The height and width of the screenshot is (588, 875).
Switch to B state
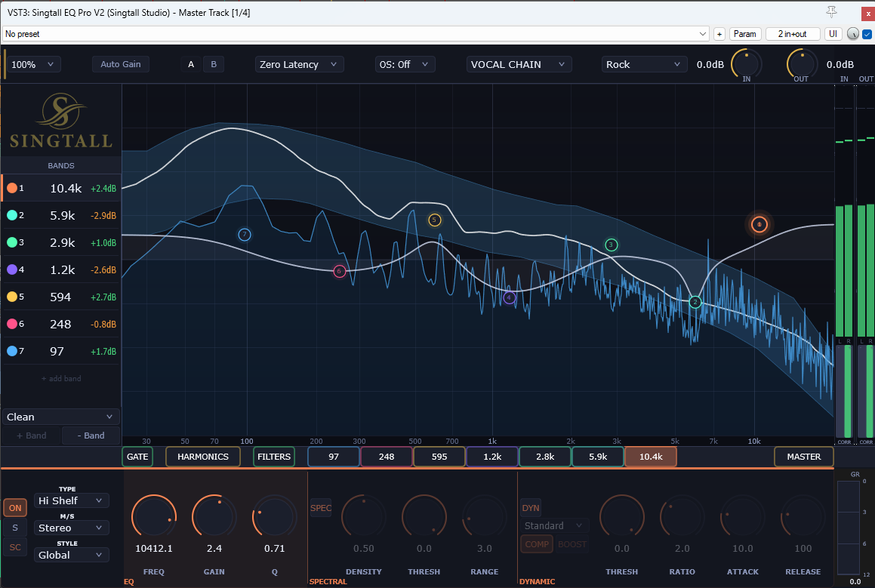tap(214, 64)
